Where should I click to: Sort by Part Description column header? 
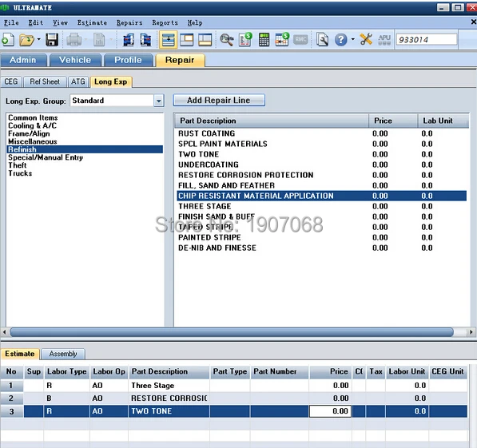(272, 121)
